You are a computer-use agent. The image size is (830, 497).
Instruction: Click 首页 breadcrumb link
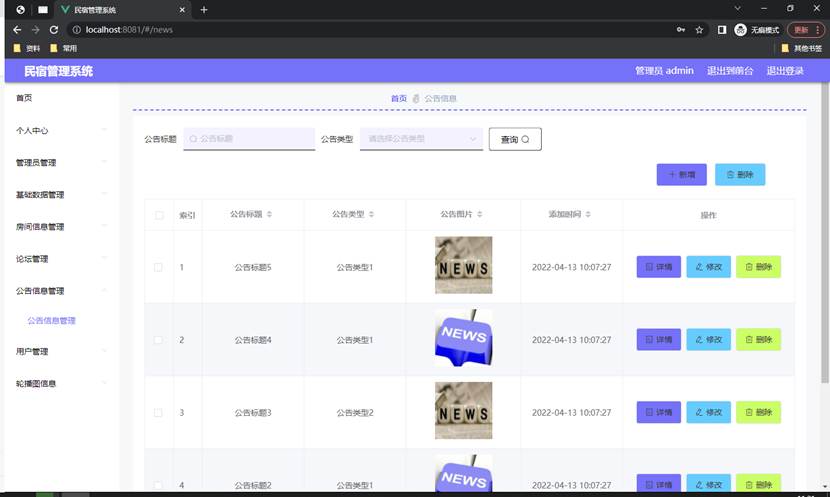[399, 98]
